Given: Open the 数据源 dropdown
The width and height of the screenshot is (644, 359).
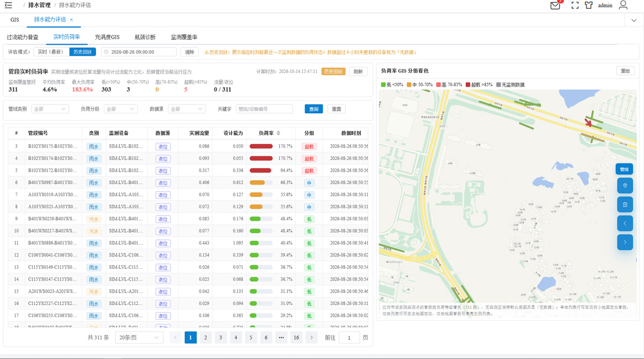Looking at the screenshot, I should pos(187,109).
